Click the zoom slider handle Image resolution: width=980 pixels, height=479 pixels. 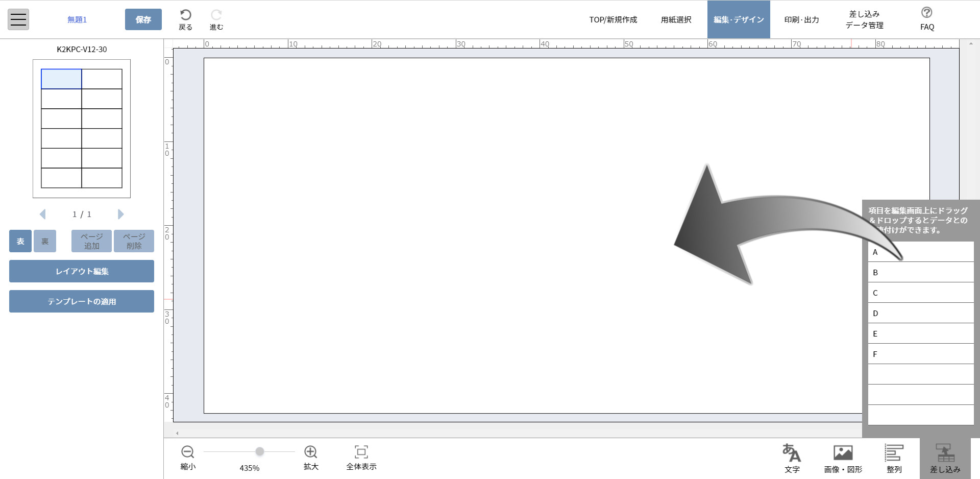pyautogui.click(x=260, y=451)
